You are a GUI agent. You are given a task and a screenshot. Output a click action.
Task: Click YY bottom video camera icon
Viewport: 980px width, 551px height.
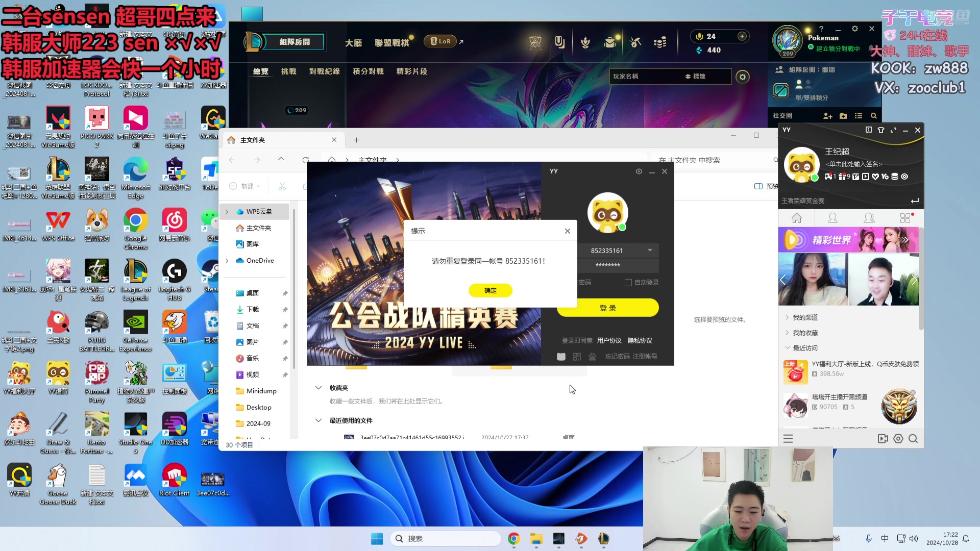coord(883,439)
